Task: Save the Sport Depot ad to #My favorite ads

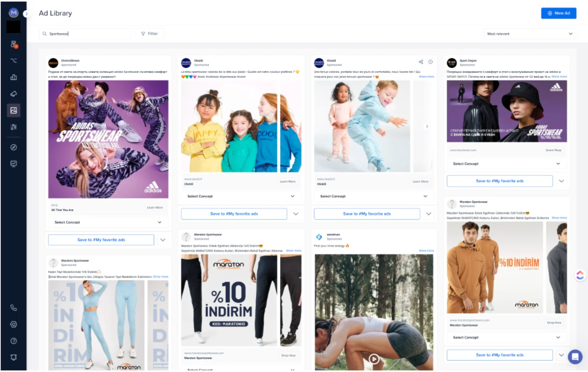Action: [x=500, y=181]
